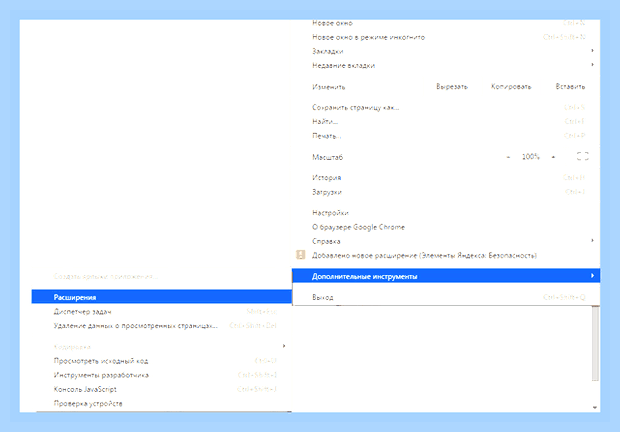Choose Выход from the menu
620x432 pixels.
tap(446, 297)
